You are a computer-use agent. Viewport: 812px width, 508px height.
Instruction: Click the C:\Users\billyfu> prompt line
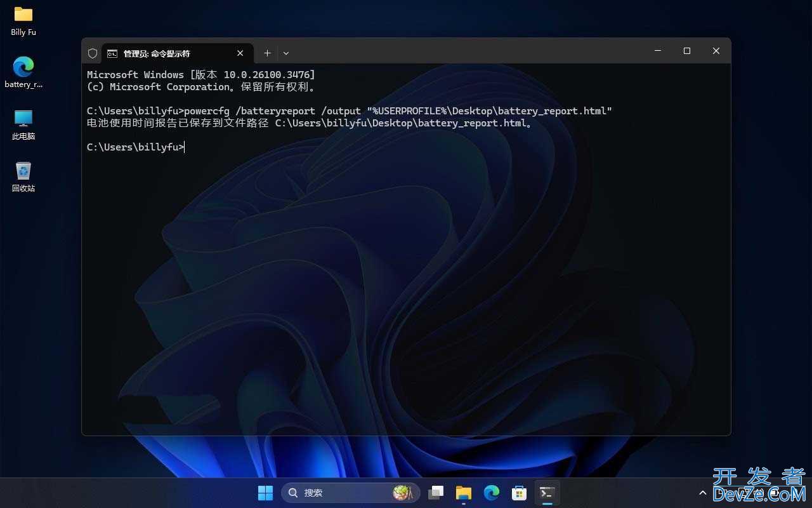135,147
